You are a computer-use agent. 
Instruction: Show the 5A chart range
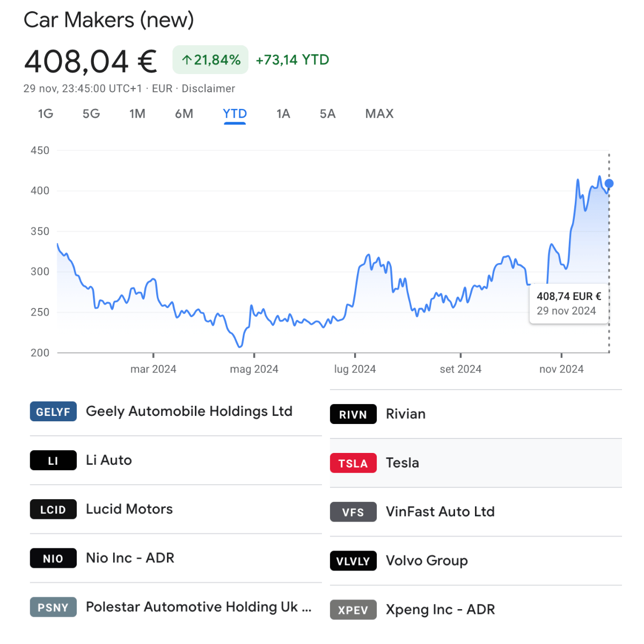(x=327, y=114)
